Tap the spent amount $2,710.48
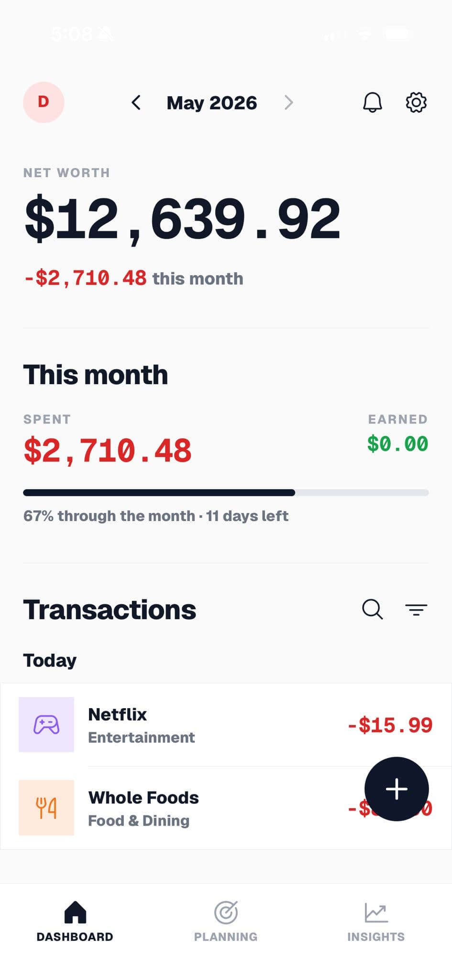452x980 pixels. pyautogui.click(x=108, y=451)
